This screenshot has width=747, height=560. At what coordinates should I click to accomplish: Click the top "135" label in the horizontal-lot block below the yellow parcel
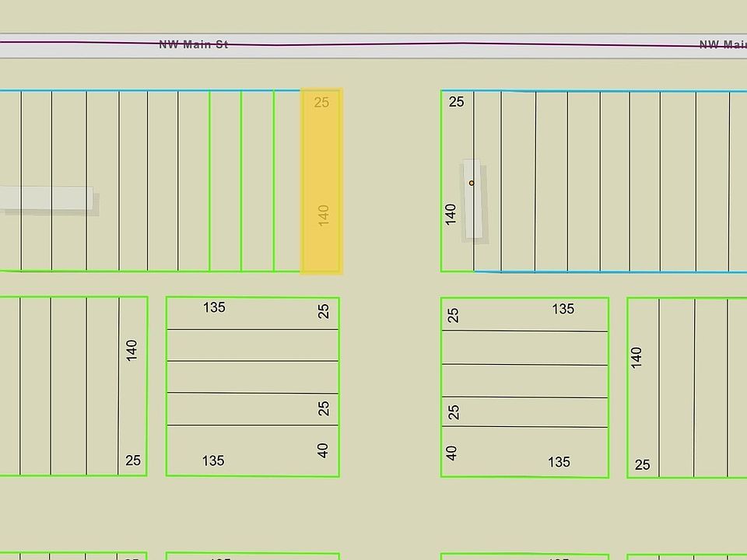[x=214, y=307]
